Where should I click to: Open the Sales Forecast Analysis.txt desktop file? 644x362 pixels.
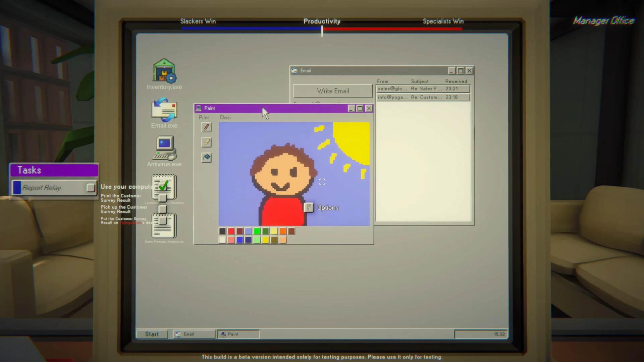[164, 226]
